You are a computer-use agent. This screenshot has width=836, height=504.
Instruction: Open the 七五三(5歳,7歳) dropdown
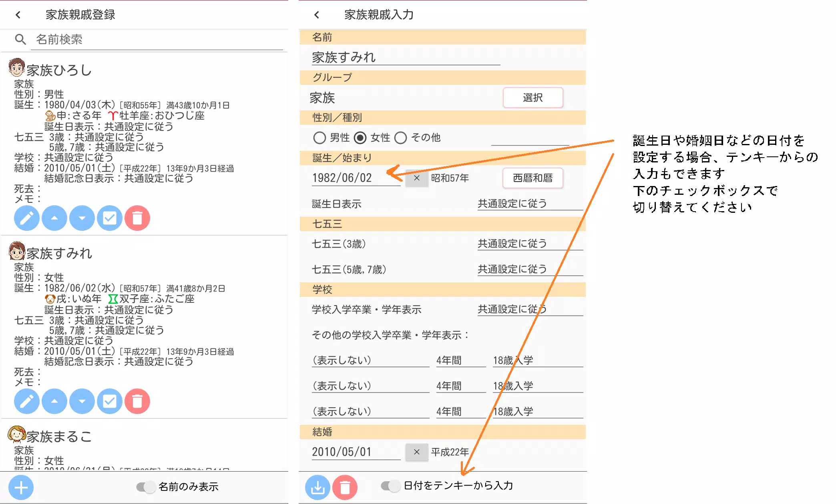[530, 269]
